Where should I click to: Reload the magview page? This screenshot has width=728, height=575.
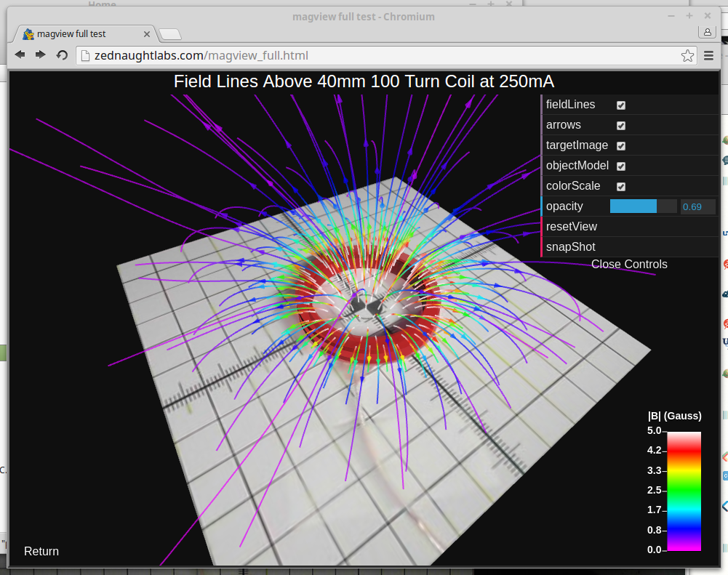(x=62, y=55)
